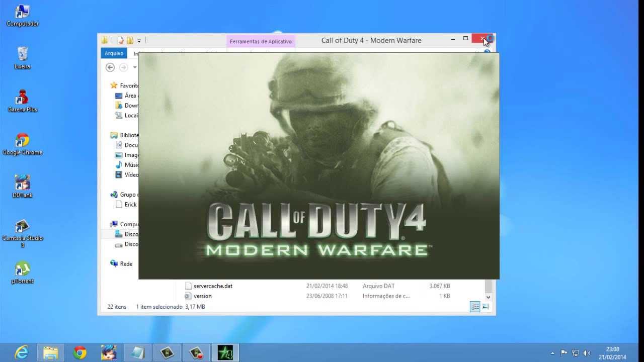Screen dimensions: 644x362
Task: Select Computador in the navigation pane
Action: [124, 224]
